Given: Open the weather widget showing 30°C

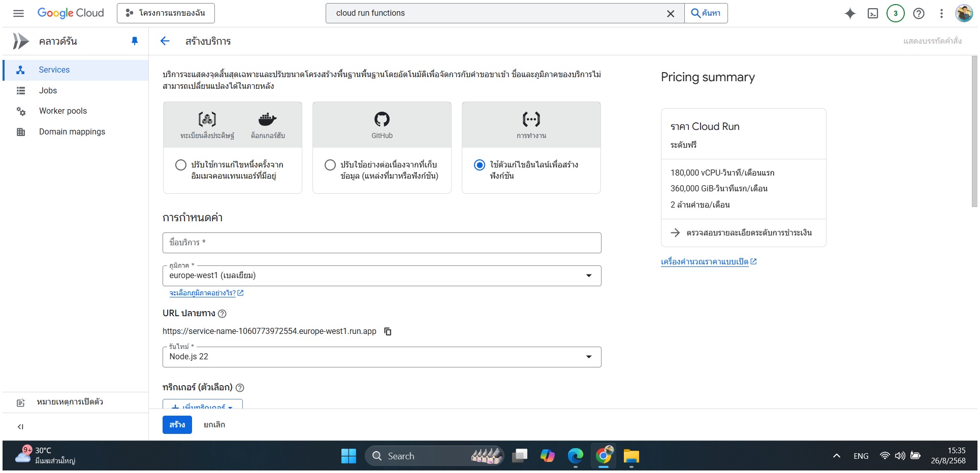Looking at the screenshot, I should 46,456.
